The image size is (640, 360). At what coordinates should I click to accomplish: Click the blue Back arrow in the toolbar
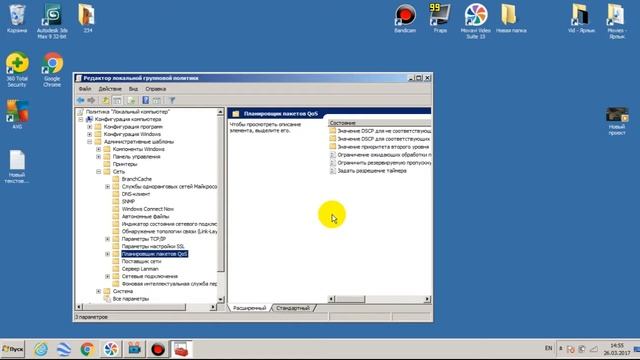[80, 100]
